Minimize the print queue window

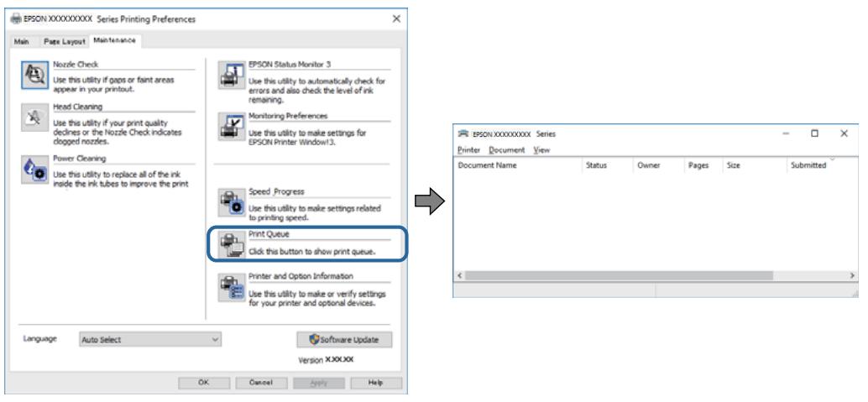click(786, 133)
